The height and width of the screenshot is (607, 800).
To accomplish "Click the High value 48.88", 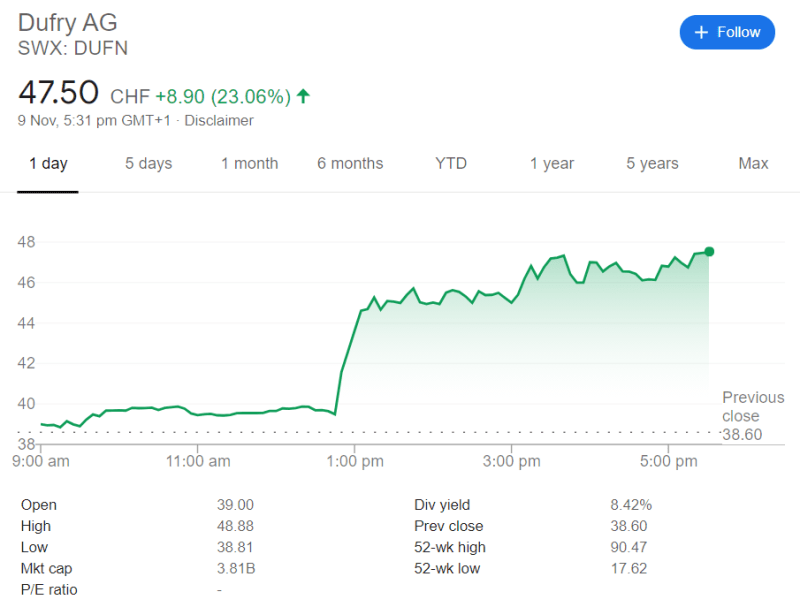I will click(235, 526).
